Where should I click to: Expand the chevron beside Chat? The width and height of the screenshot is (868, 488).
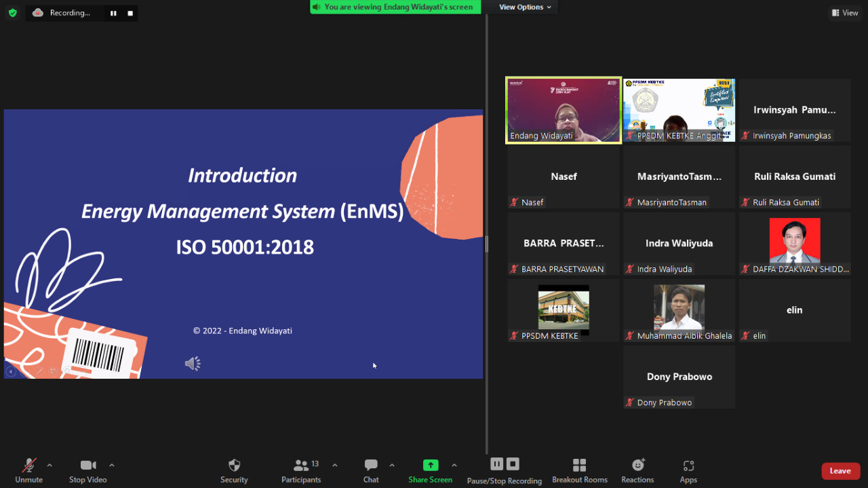pos(392,465)
